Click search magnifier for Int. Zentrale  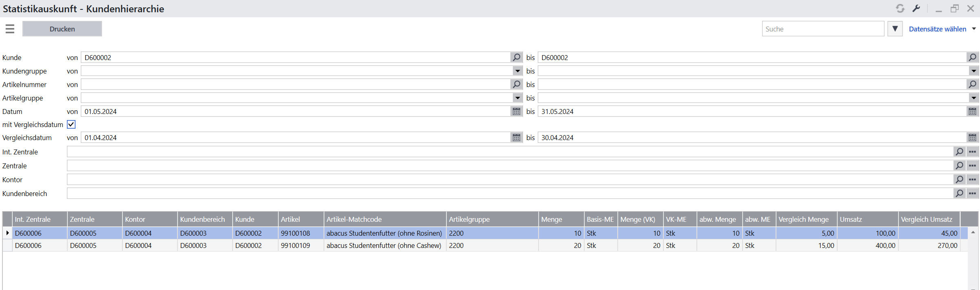960,152
